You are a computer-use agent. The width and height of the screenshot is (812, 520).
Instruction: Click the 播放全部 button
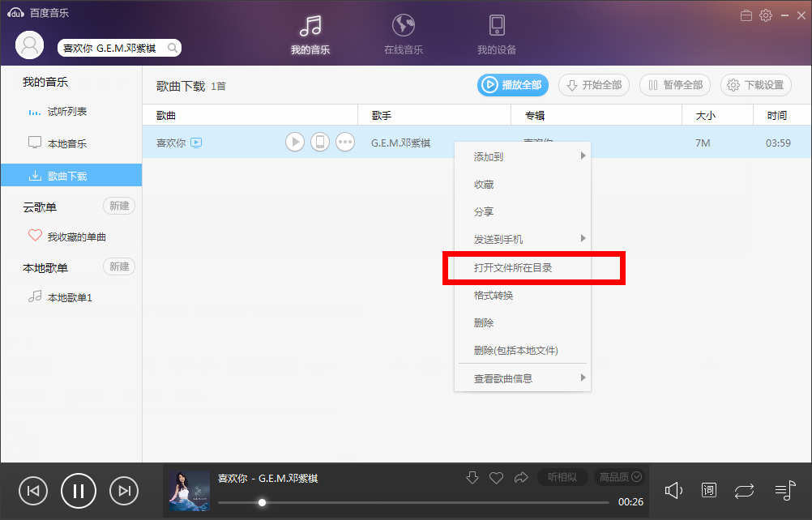click(x=513, y=85)
